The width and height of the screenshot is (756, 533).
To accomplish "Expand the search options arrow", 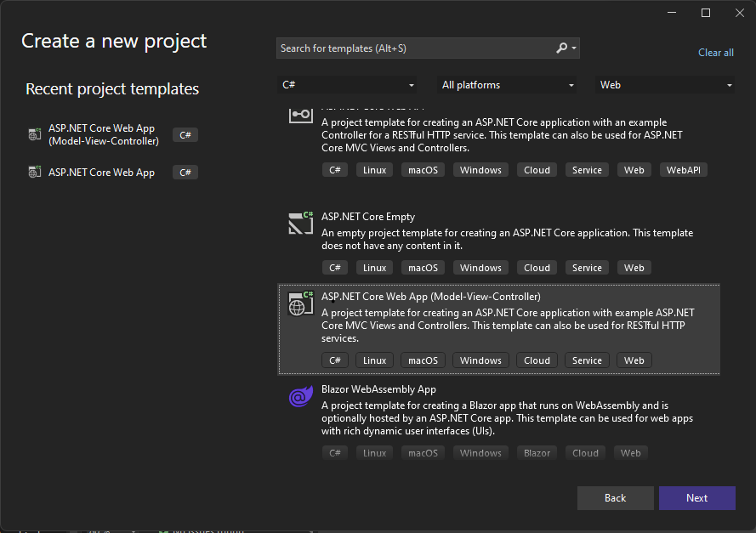I will 575,48.
